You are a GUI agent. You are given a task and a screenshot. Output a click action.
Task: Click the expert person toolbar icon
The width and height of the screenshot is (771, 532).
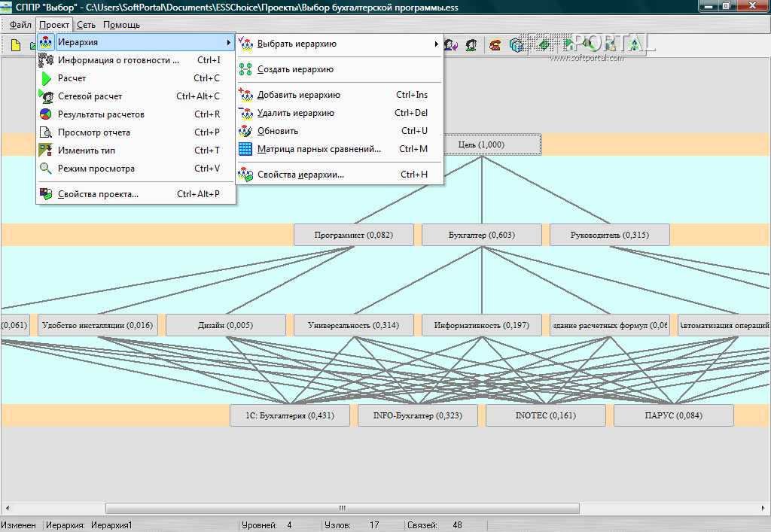coord(471,45)
